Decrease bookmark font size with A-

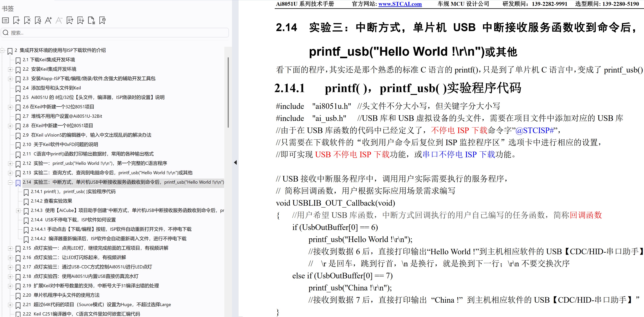tap(59, 21)
